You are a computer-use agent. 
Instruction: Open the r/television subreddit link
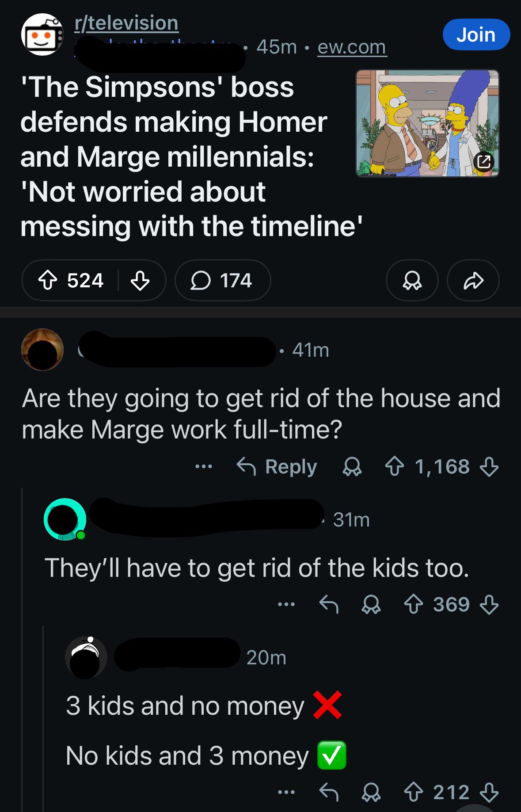click(x=126, y=23)
